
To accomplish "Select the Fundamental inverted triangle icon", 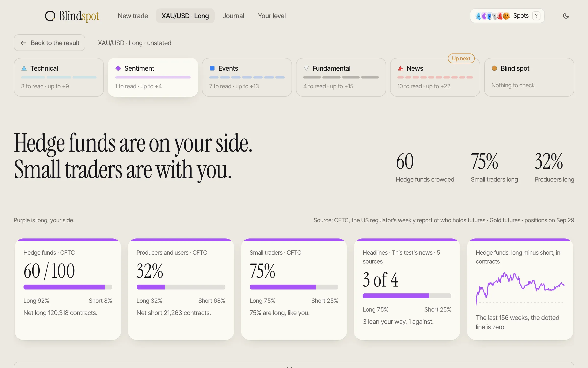I will coord(306,68).
